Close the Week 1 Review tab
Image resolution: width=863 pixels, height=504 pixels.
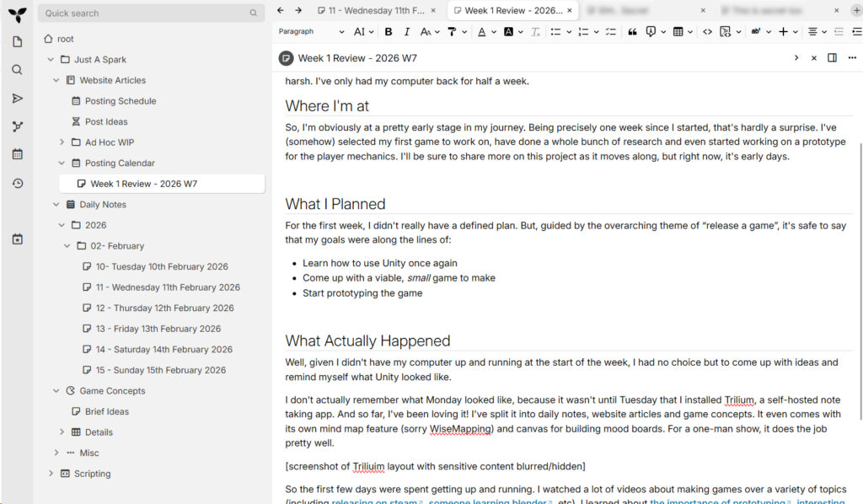(x=570, y=10)
